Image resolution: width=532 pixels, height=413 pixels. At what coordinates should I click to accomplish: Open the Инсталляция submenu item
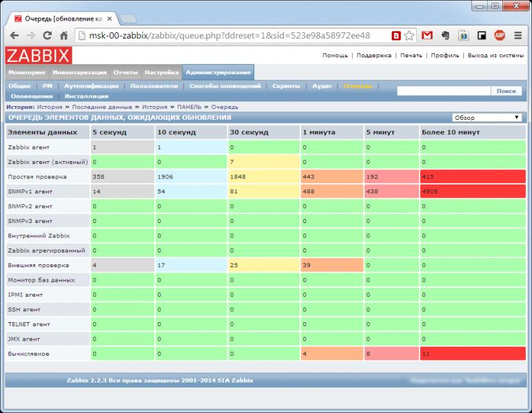(87, 96)
